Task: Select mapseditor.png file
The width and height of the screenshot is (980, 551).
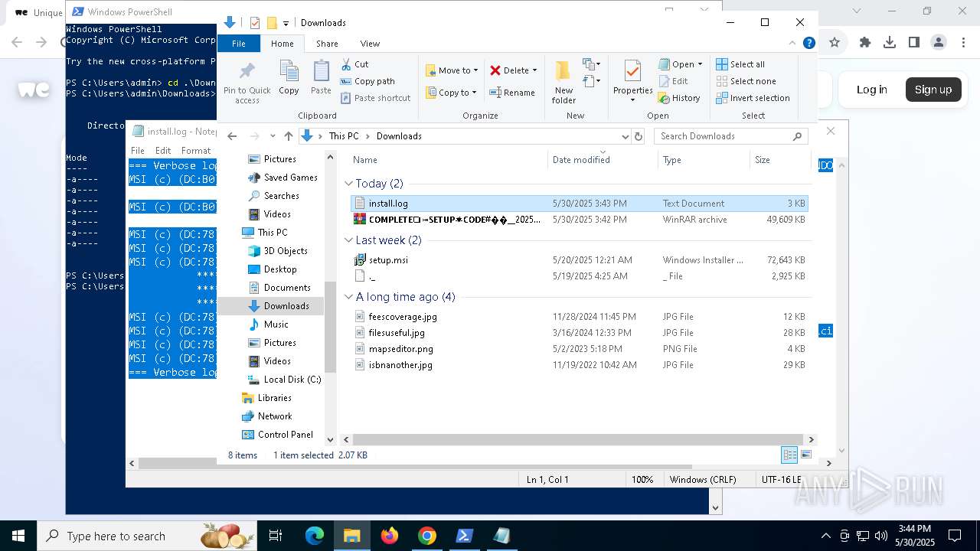Action: click(580, 349)
